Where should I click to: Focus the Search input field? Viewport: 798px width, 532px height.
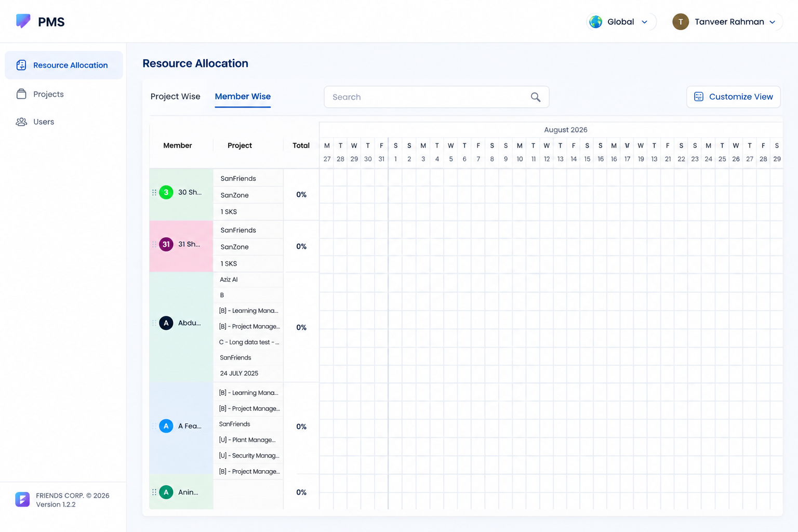[x=436, y=97]
